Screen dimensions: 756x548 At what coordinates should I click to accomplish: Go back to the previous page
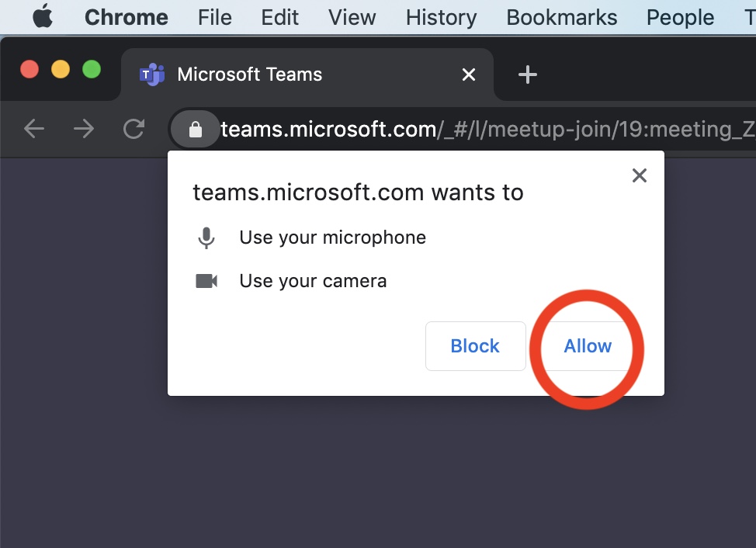34,129
